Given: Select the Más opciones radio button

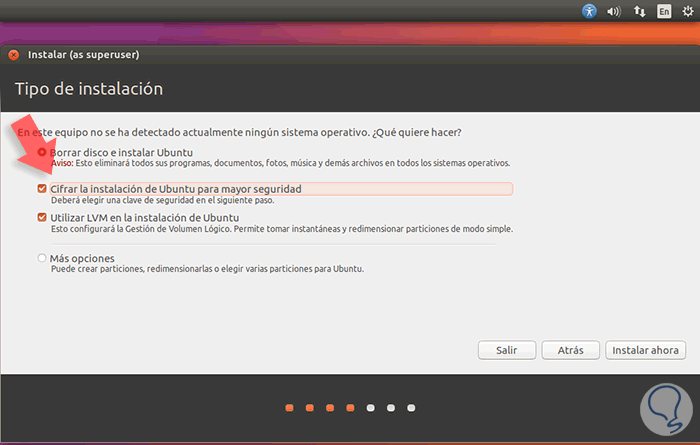Looking at the screenshot, I should coord(42,258).
